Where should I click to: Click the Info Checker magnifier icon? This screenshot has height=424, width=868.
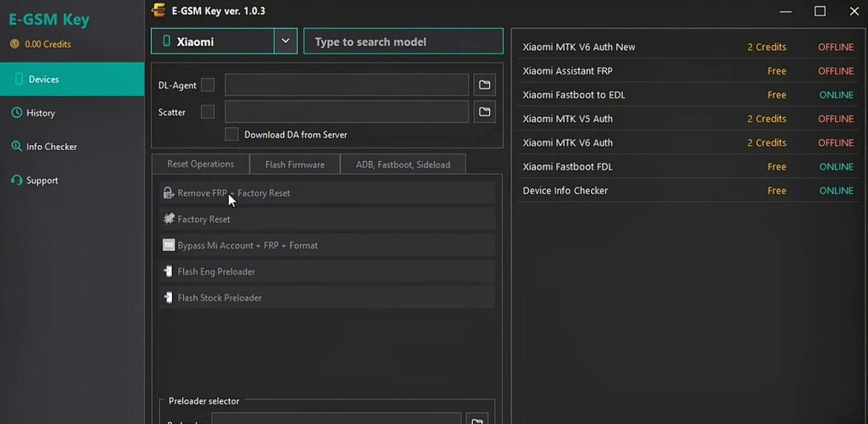coord(17,147)
